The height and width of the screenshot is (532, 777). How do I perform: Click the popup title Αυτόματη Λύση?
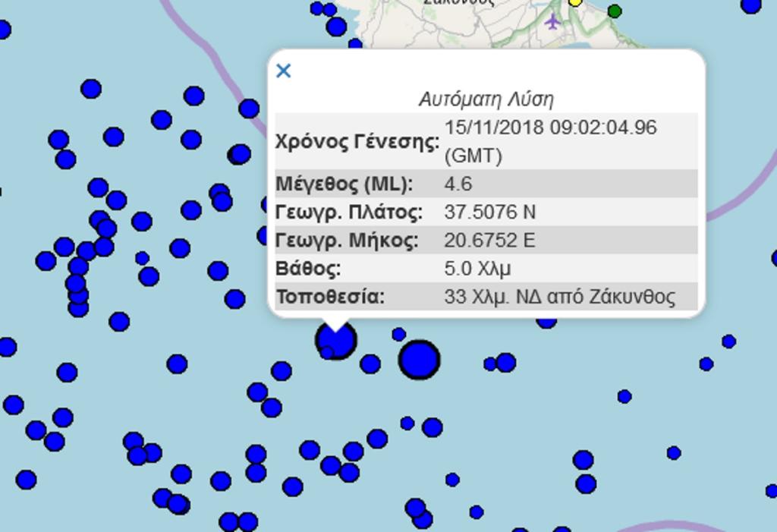pos(486,99)
